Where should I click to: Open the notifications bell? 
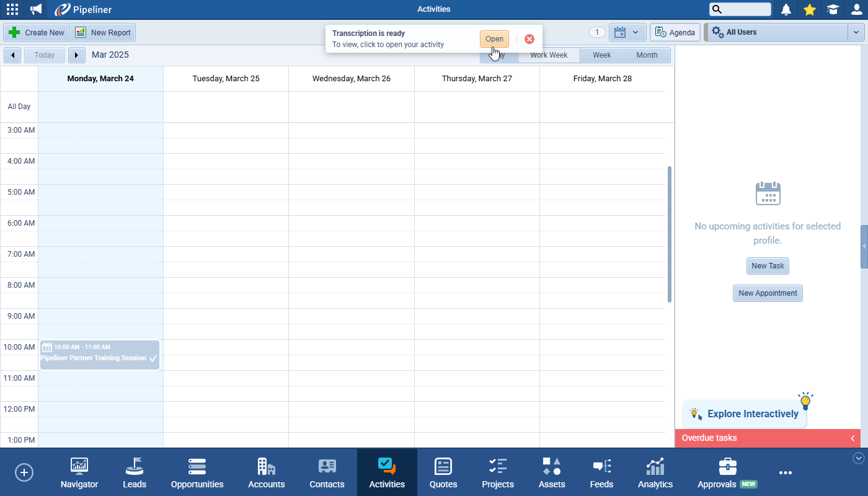pyautogui.click(x=786, y=9)
